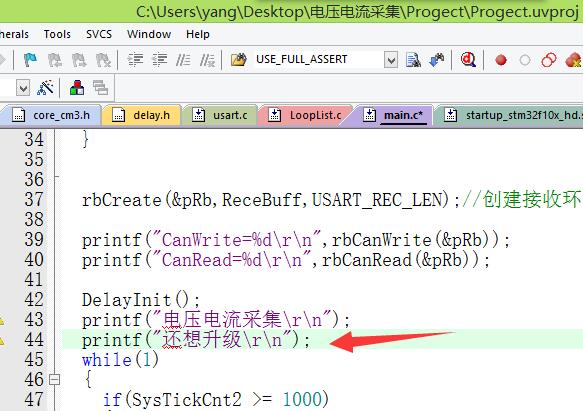Kill all breakpoints icon
This screenshot has width=583, height=411.
[x=574, y=60]
